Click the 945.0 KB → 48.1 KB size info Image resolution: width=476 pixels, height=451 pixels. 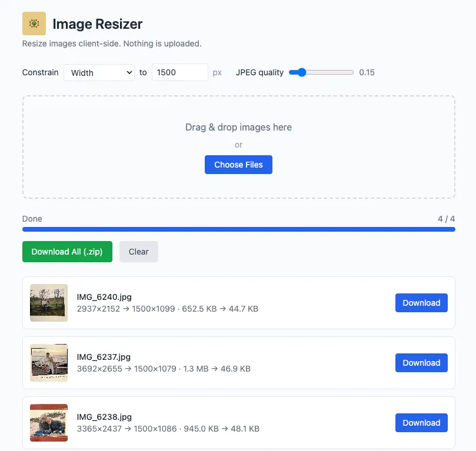(x=222, y=429)
